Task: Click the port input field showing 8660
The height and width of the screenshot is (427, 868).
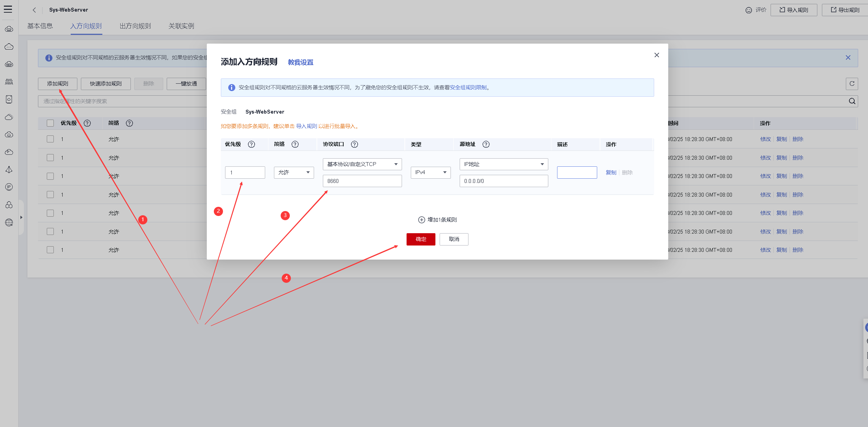Action: [x=362, y=181]
